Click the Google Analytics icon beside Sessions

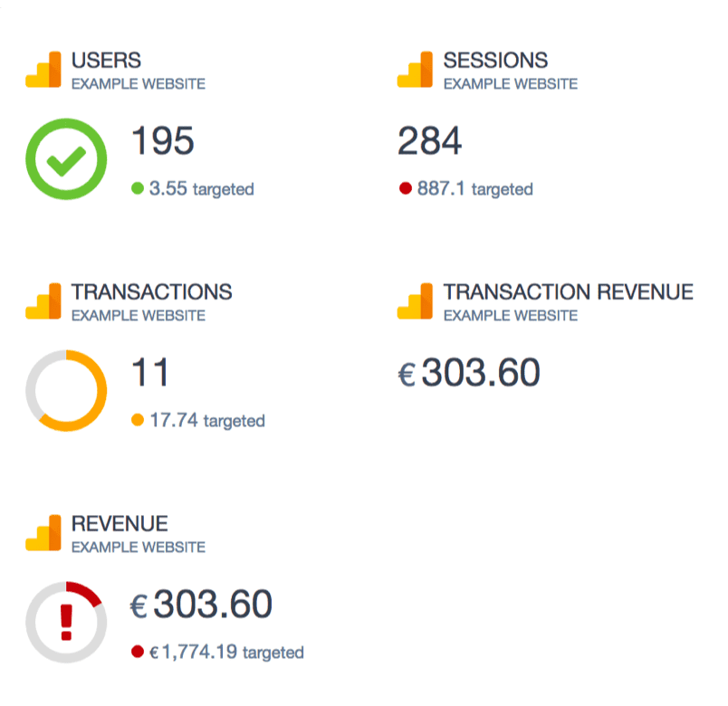415,70
